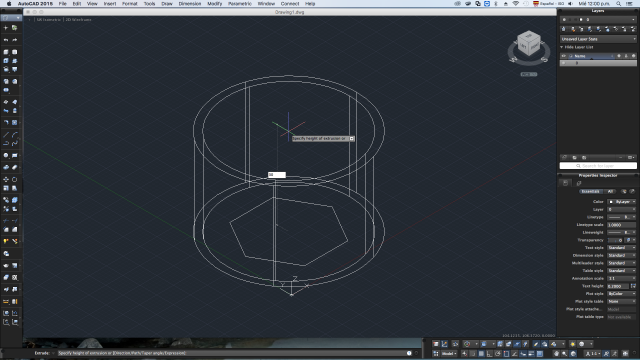Click the second Layers toolbar icon with orange mark
The height and width of the screenshot is (360, 640).
pyautogui.click(x=573, y=29)
